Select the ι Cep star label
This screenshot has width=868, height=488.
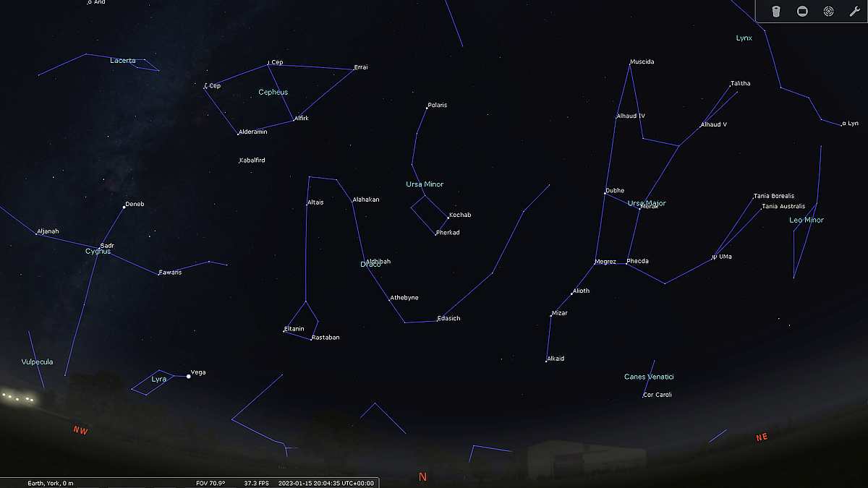[276, 63]
